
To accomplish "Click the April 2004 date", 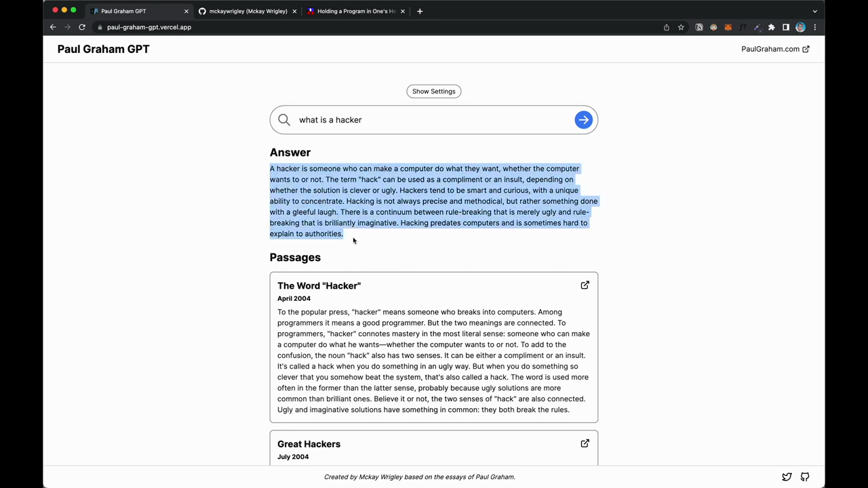I will [294, 298].
